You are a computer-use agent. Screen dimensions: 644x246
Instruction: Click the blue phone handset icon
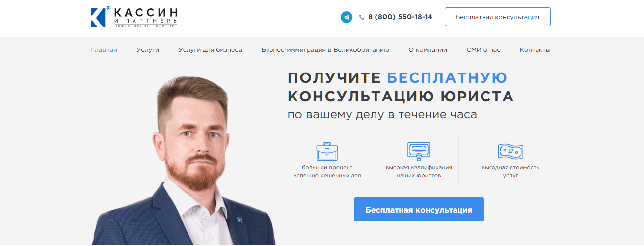tap(362, 17)
